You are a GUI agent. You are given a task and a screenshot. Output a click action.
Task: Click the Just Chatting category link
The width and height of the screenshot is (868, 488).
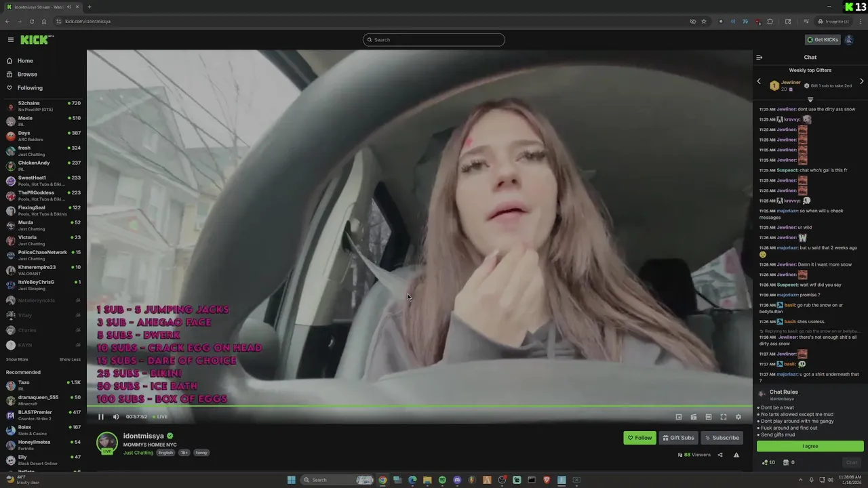[x=138, y=453]
